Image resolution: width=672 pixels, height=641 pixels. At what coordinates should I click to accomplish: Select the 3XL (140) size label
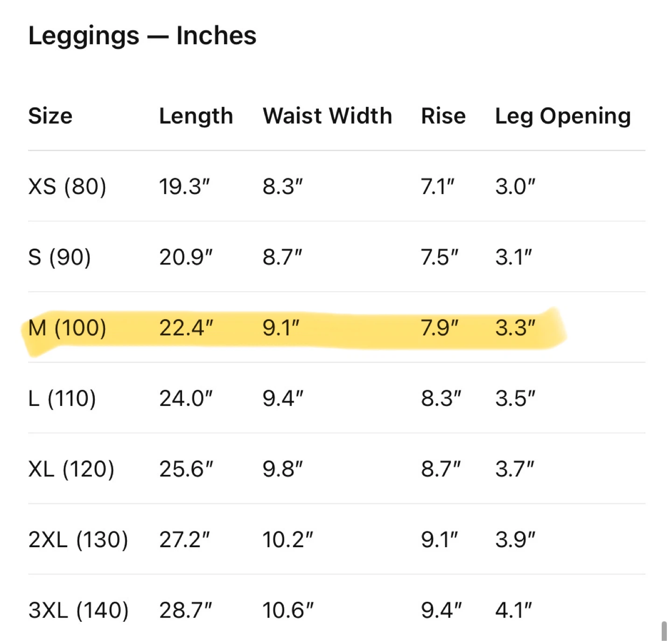pyautogui.click(x=78, y=610)
